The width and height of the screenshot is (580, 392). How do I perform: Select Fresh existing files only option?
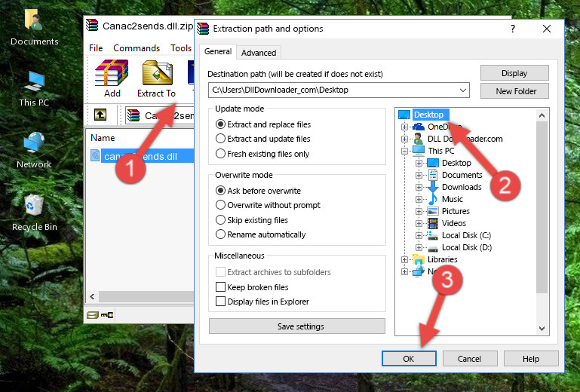coord(220,154)
